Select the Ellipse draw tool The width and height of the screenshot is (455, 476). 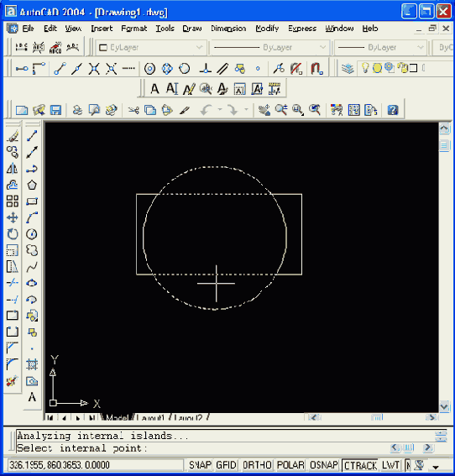(32, 283)
